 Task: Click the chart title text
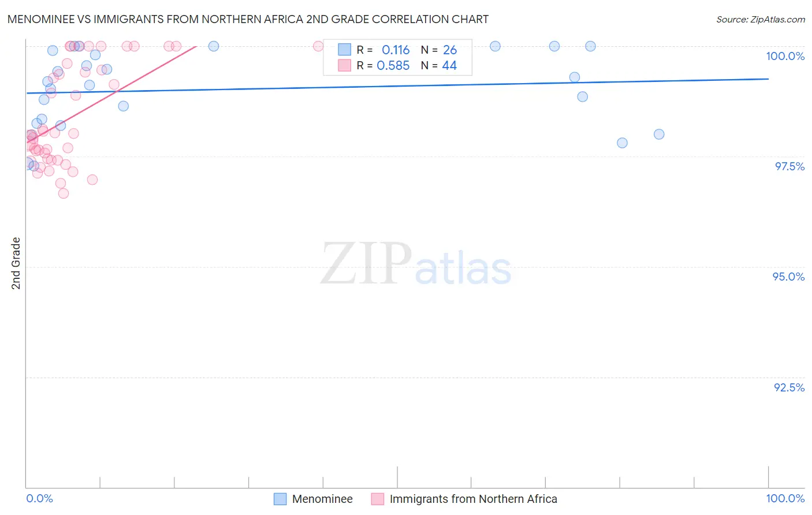pos(248,20)
